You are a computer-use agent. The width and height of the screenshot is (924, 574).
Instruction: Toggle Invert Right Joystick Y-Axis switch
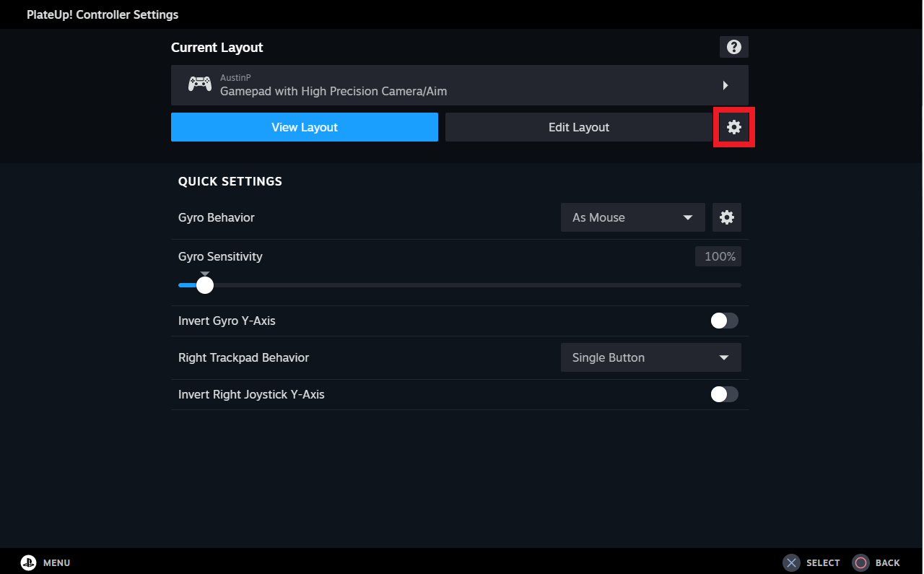(725, 394)
